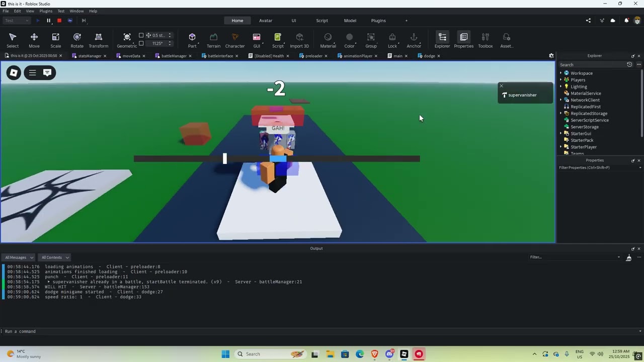Open the in-game hamburger menu

[x=32, y=73]
